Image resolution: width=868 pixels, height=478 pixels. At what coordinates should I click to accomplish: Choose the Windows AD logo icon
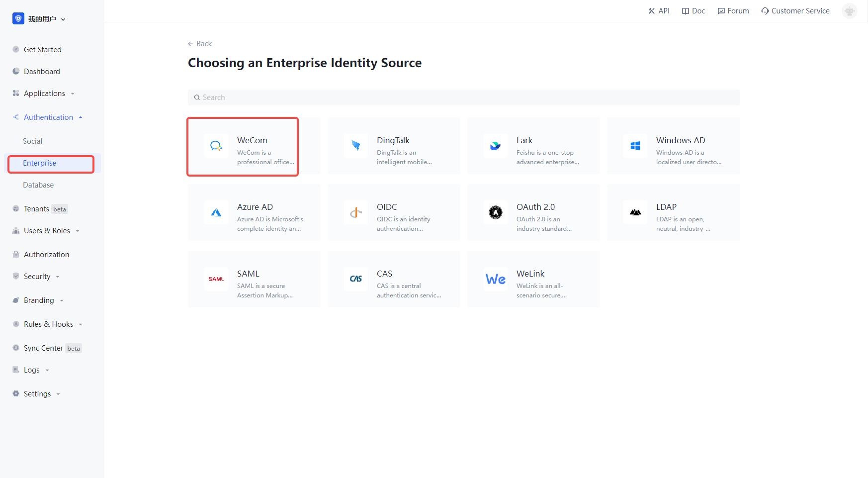pyautogui.click(x=635, y=146)
